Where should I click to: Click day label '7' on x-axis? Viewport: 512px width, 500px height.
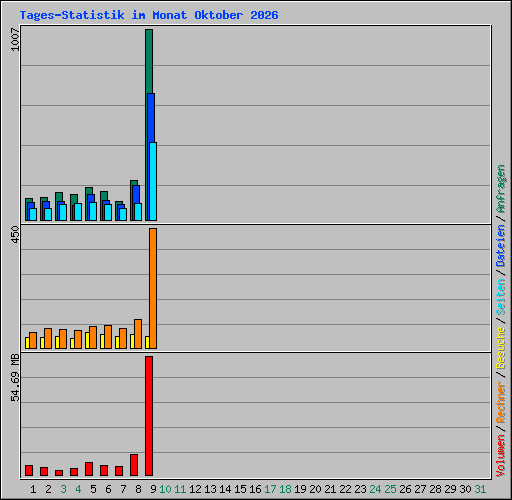(x=123, y=489)
